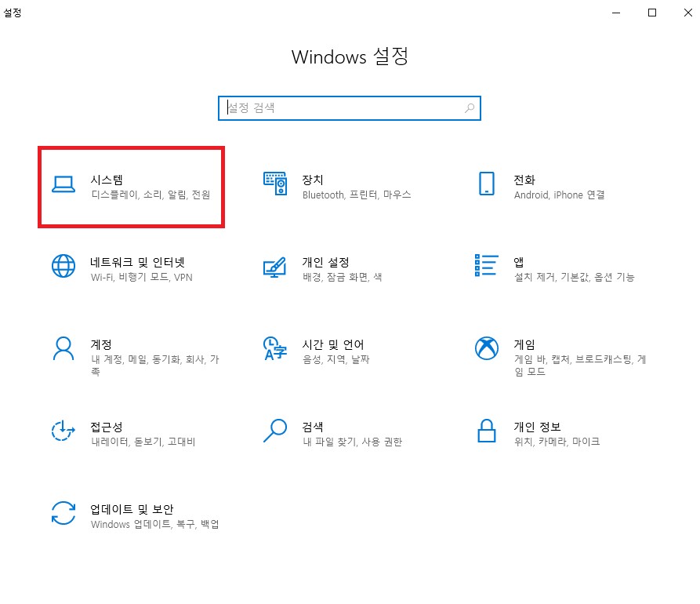Click '내레이터, 돋보기, 고대비' description

click(x=143, y=442)
